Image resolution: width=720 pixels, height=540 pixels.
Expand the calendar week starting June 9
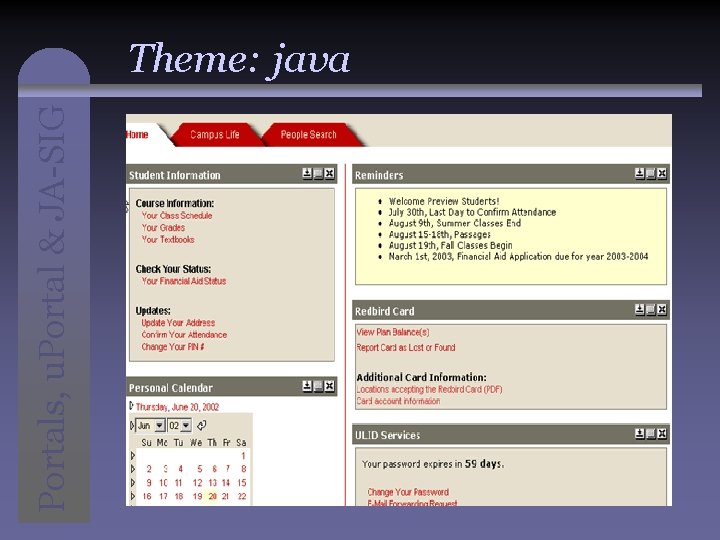[133, 483]
